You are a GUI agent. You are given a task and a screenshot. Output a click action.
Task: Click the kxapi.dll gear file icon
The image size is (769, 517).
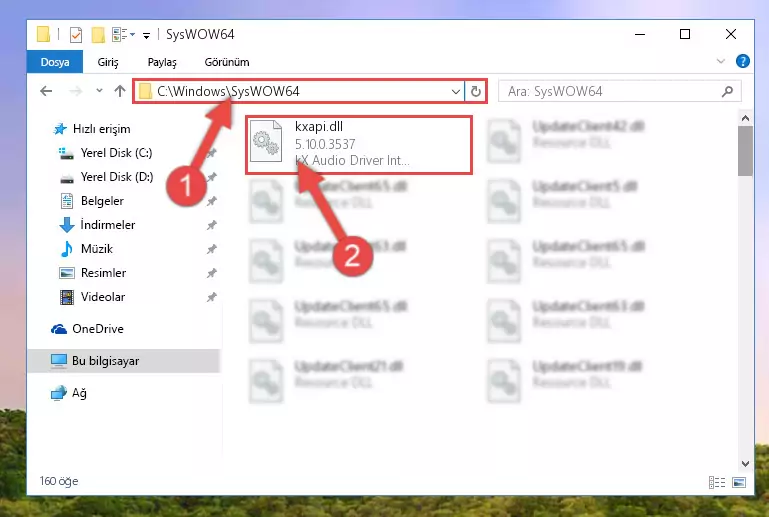click(x=266, y=141)
